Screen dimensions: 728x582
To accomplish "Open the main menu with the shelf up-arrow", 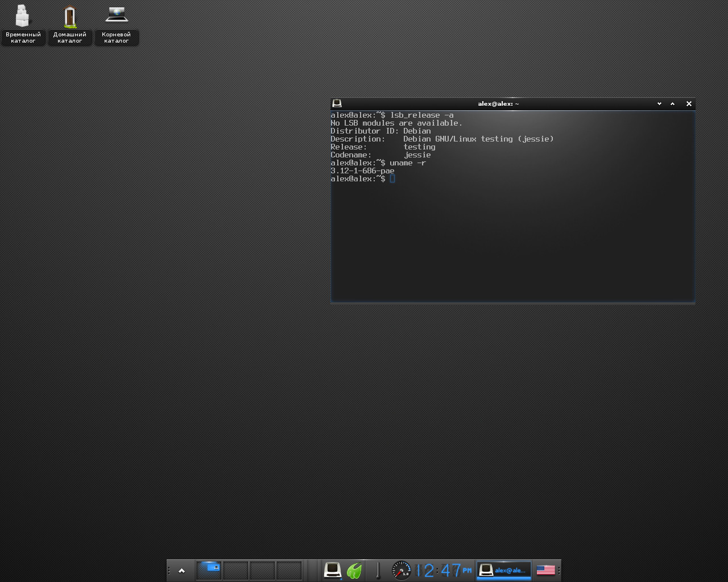I will pos(181,571).
